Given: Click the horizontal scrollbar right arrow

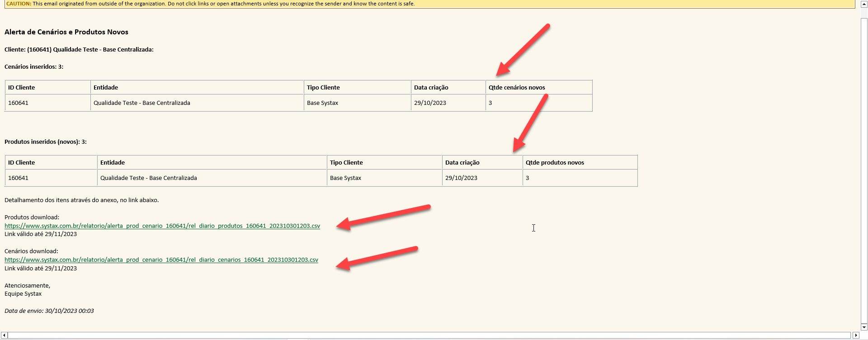Looking at the screenshot, I should point(856,335).
